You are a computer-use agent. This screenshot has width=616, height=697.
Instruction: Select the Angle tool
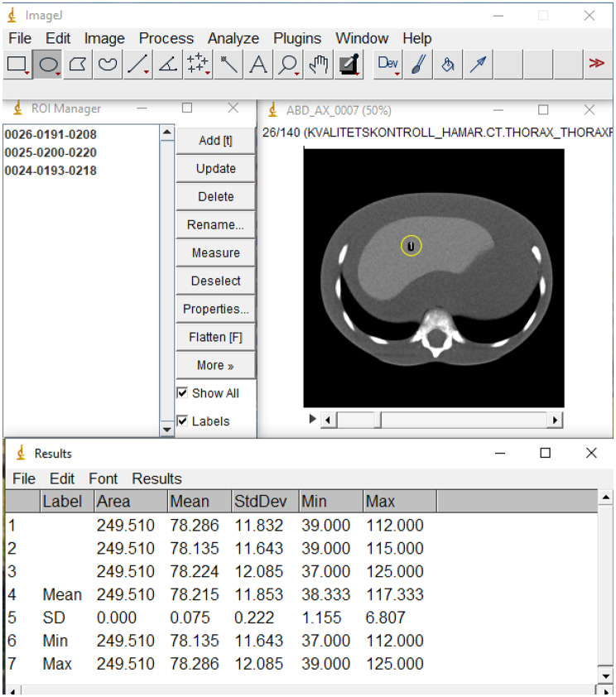[168, 65]
